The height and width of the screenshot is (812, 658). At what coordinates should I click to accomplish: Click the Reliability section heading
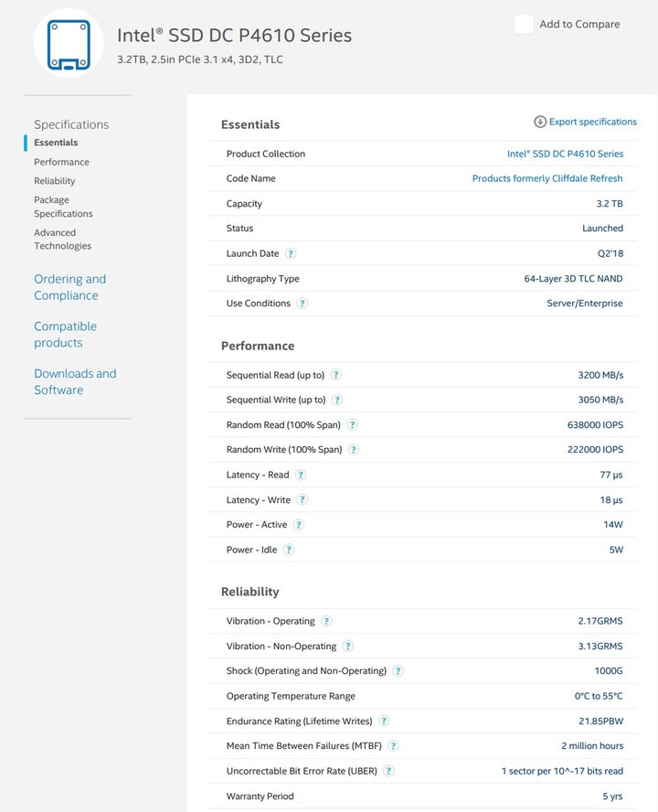click(250, 592)
